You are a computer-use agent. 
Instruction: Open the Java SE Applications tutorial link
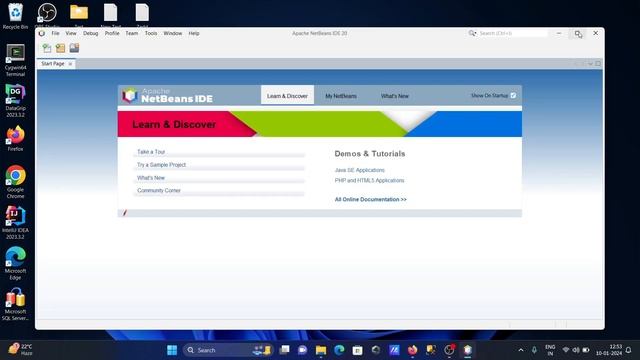pos(360,170)
